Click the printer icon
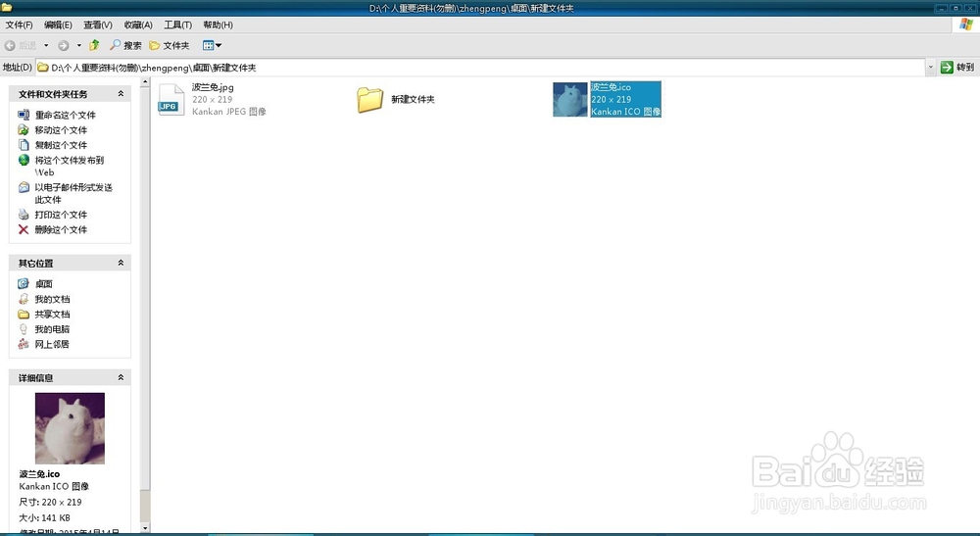 tap(24, 215)
